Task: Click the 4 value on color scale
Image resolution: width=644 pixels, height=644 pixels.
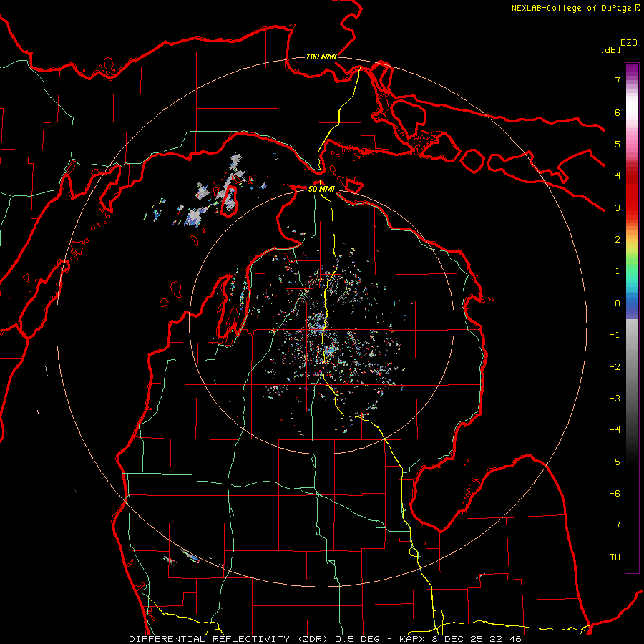Action: pyautogui.click(x=618, y=176)
